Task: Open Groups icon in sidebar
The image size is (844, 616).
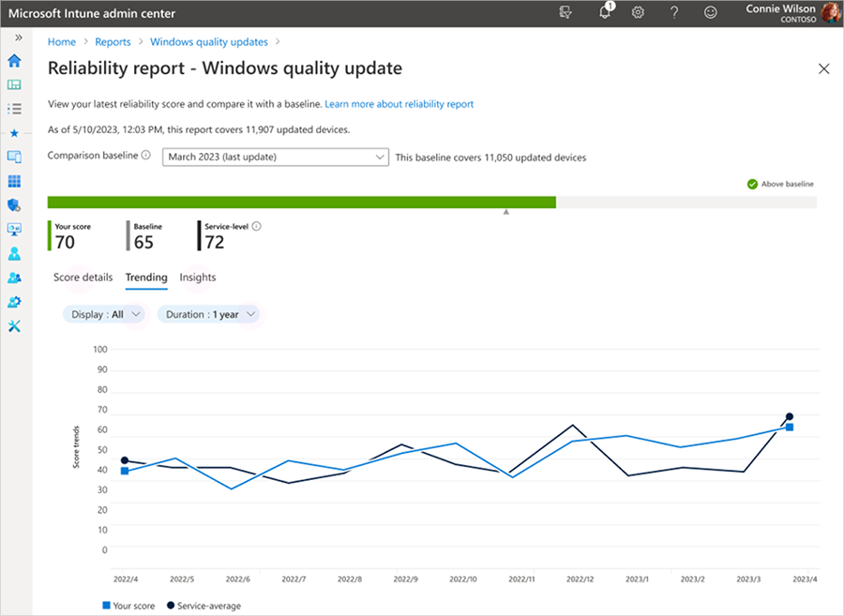Action: point(14,278)
